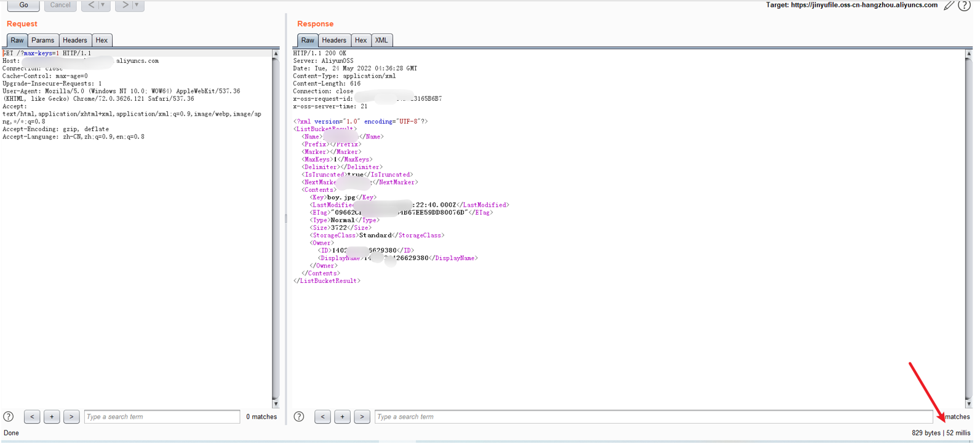The height and width of the screenshot is (444, 980).
Task: Click the closing ListBucketResult tag
Action: pos(327,280)
